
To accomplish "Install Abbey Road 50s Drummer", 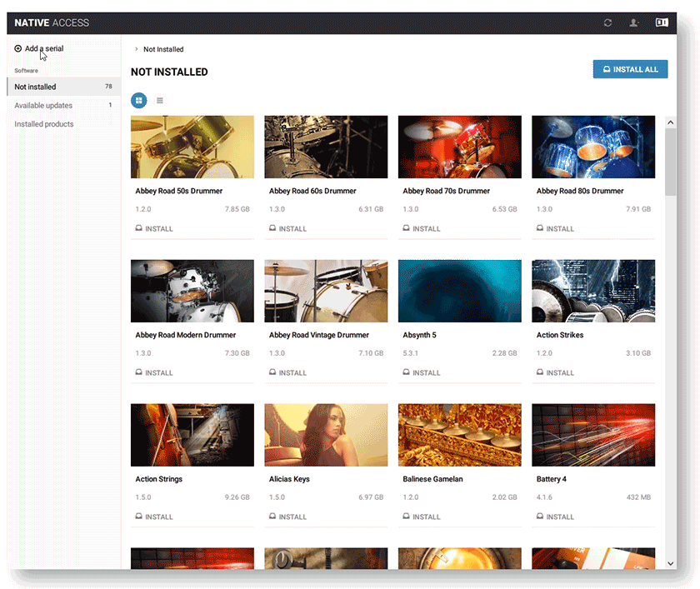I will coord(154,228).
